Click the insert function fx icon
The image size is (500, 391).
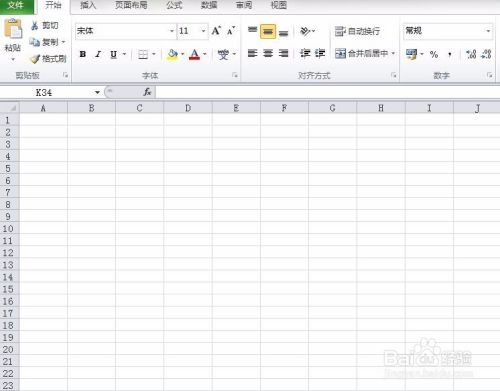click(x=147, y=92)
